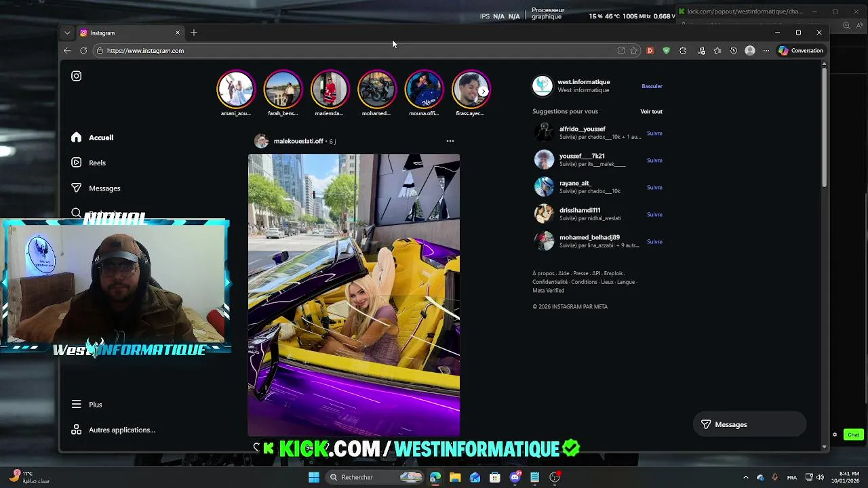This screenshot has width=868, height=488.
Task: Show hidden tray icons chevron
Action: pyautogui.click(x=746, y=477)
